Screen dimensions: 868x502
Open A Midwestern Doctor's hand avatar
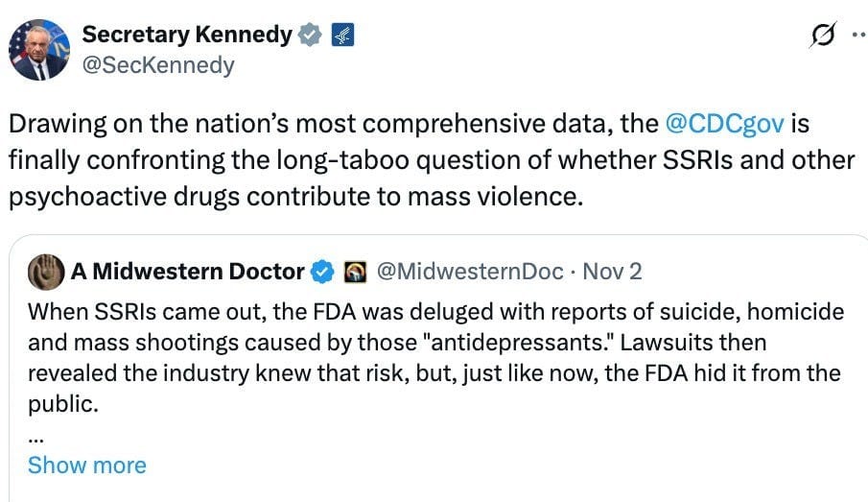point(46,272)
